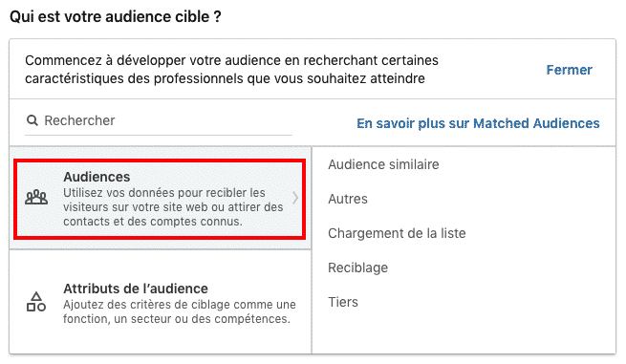
Task: Choose the Audience similaire option
Action: coord(383,164)
